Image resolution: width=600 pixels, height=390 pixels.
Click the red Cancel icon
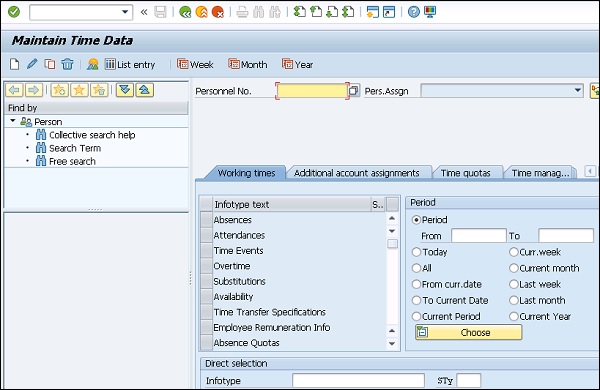(218, 12)
